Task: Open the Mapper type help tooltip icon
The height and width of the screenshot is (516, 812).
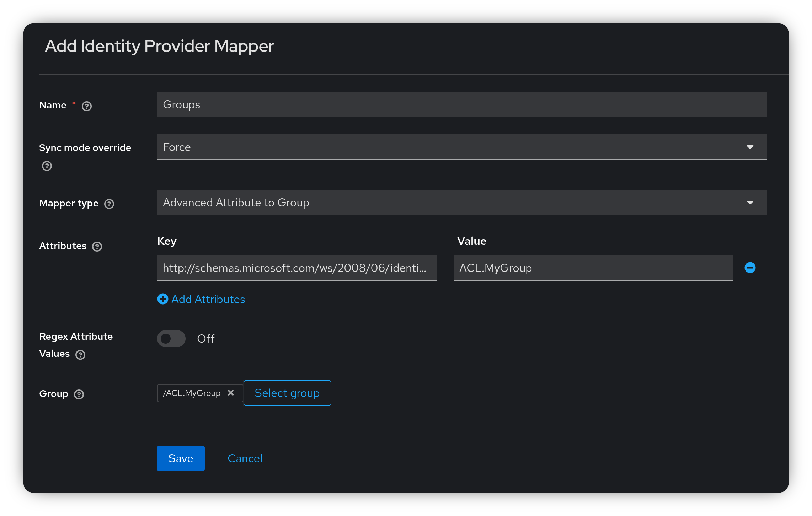Action: pyautogui.click(x=109, y=204)
